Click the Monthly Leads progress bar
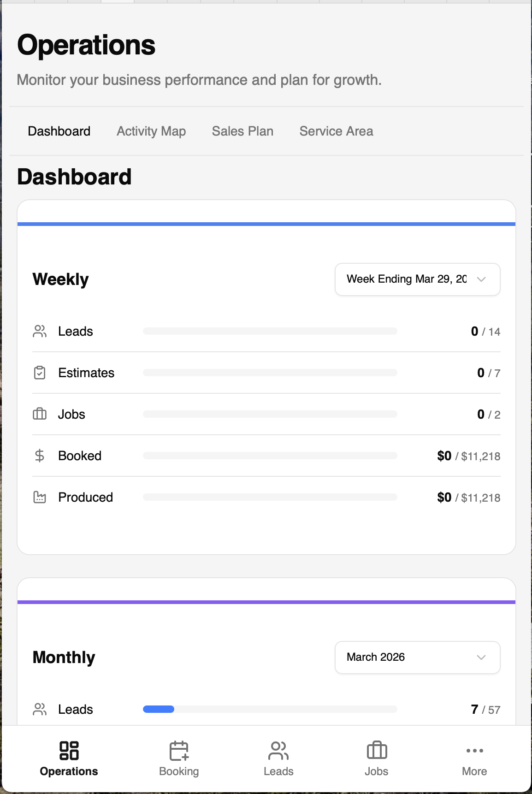The width and height of the screenshot is (532, 794). coord(270,709)
